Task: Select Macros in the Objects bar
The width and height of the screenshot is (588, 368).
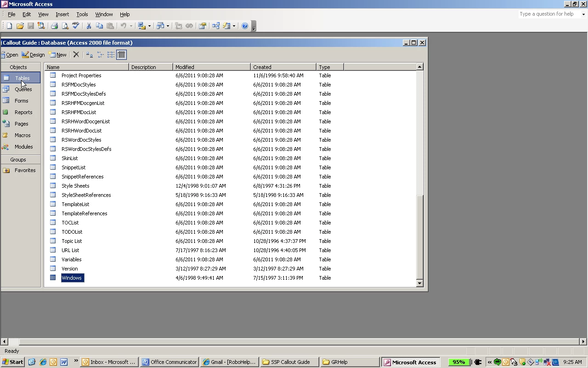Action: 21,135
